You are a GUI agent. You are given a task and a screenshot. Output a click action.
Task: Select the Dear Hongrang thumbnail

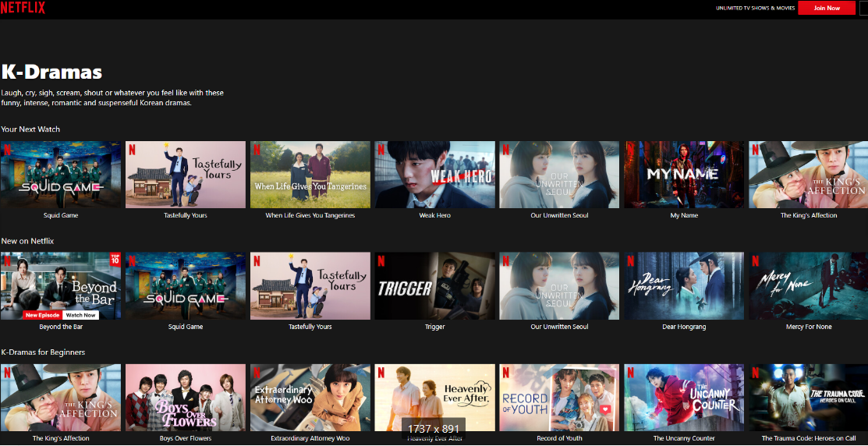[x=684, y=285]
